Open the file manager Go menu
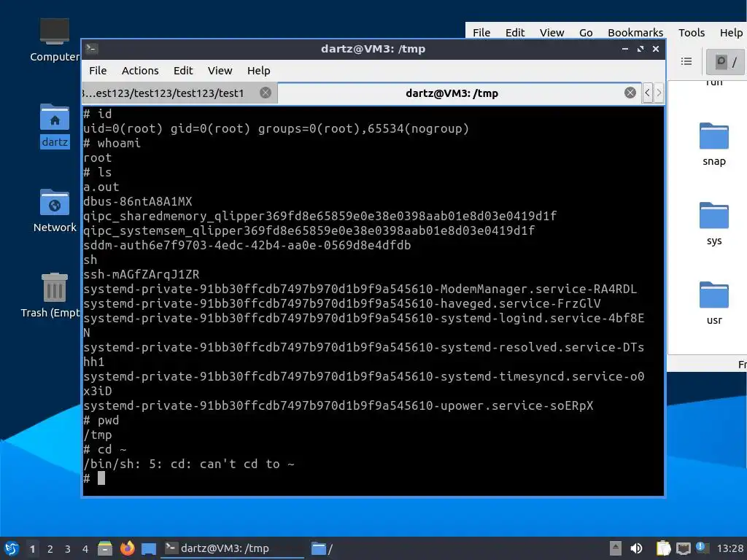This screenshot has width=747, height=560. tap(586, 32)
